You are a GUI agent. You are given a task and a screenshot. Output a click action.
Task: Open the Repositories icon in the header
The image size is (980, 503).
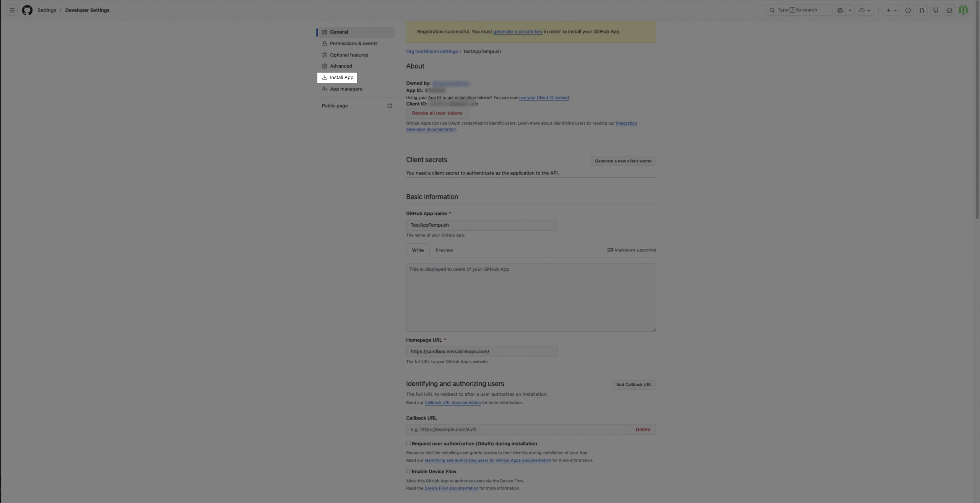tap(936, 10)
